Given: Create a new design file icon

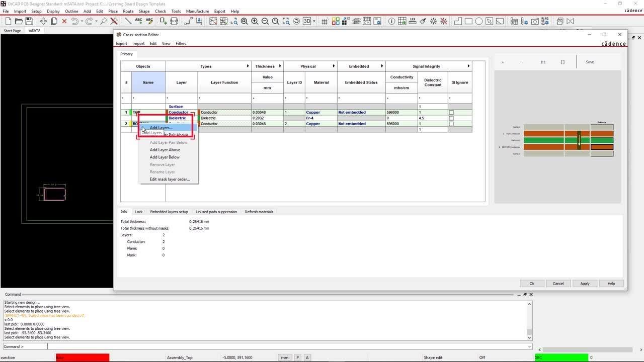Looking at the screenshot, I should [x=8, y=21].
